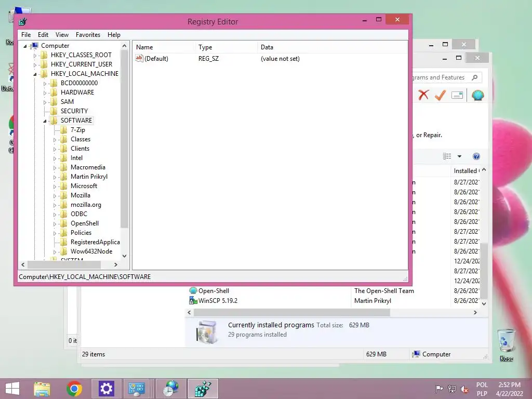Select the Intel key folder icon
Image resolution: width=532 pixels, height=399 pixels.
64,158
